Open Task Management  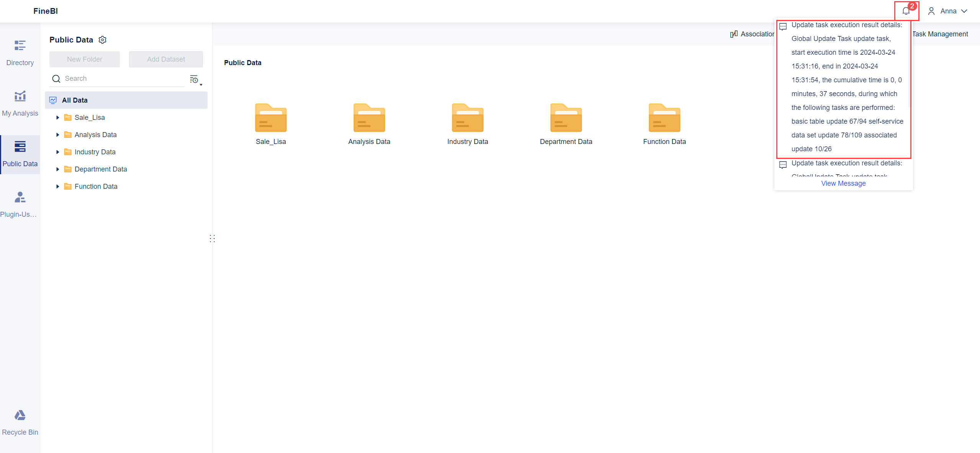coord(940,34)
